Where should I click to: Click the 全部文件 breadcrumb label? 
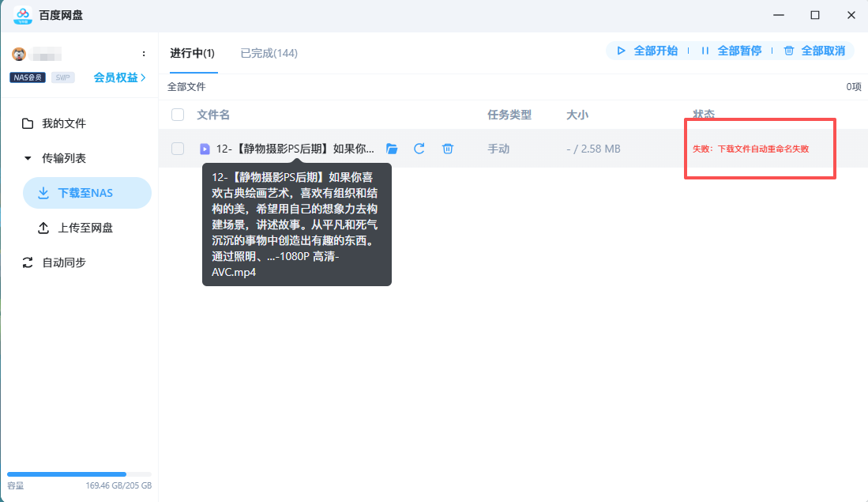(x=186, y=87)
